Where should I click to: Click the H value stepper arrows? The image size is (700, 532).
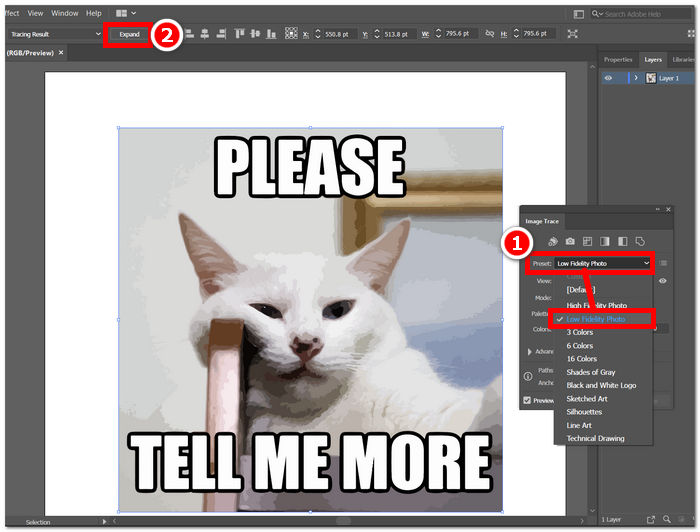click(x=517, y=33)
